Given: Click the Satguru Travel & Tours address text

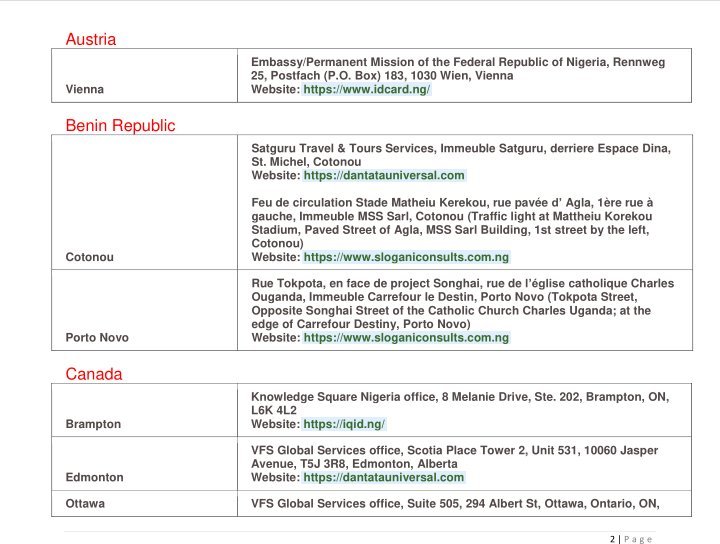Looking at the screenshot, I should click(x=461, y=155).
